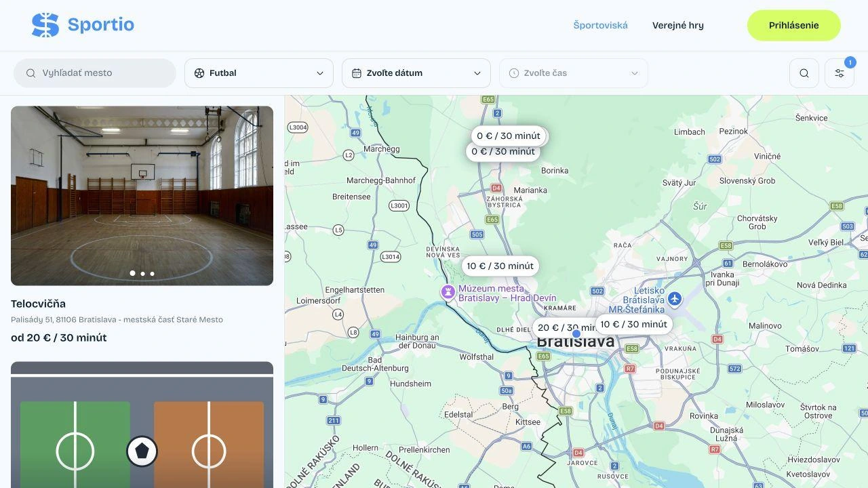The width and height of the screenshot is (868, 488).
Task: Click the football icon between the pitches
Action: [142, 451]
